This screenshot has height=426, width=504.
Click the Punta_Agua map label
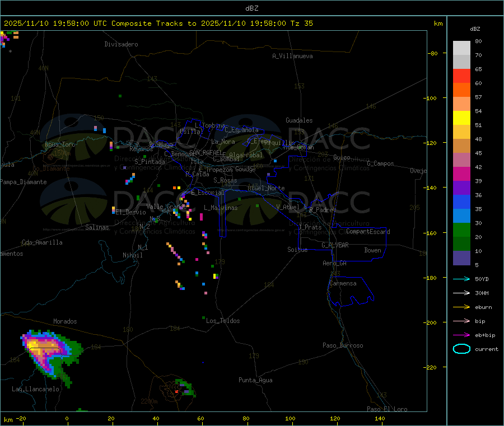point(255,380)
